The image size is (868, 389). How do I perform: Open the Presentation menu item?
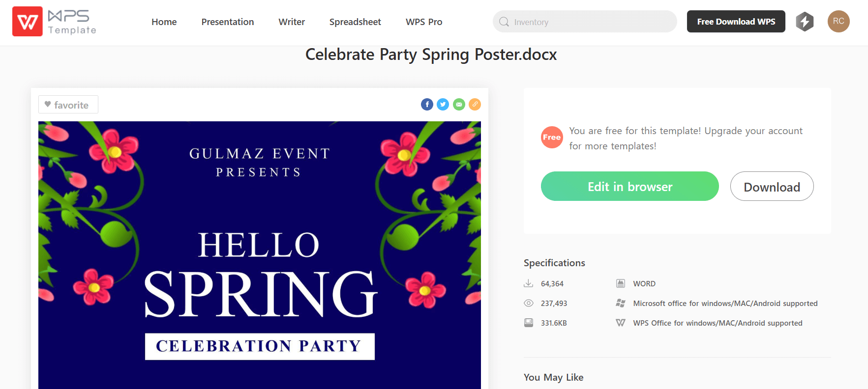[228, 22]
